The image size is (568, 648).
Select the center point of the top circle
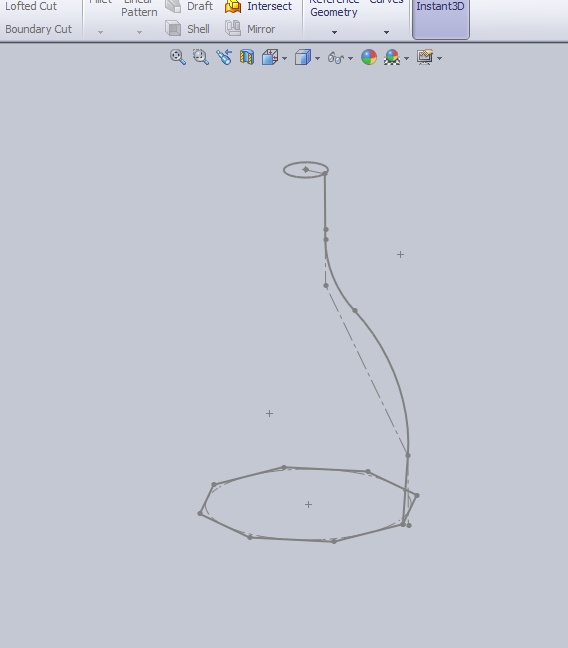click(305, 169)
